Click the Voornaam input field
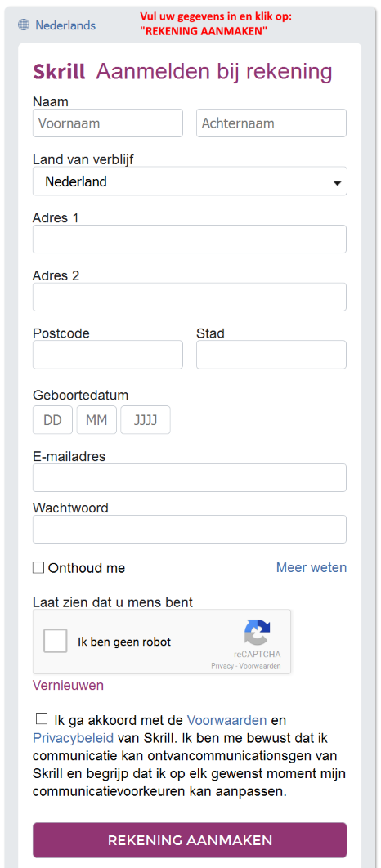Viewport: 381px width, 868px height. 108,123
